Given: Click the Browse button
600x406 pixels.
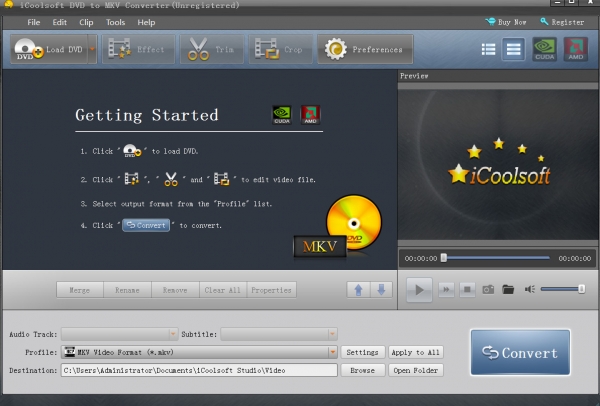Looking at the screenshot, I should coord(362,370).
